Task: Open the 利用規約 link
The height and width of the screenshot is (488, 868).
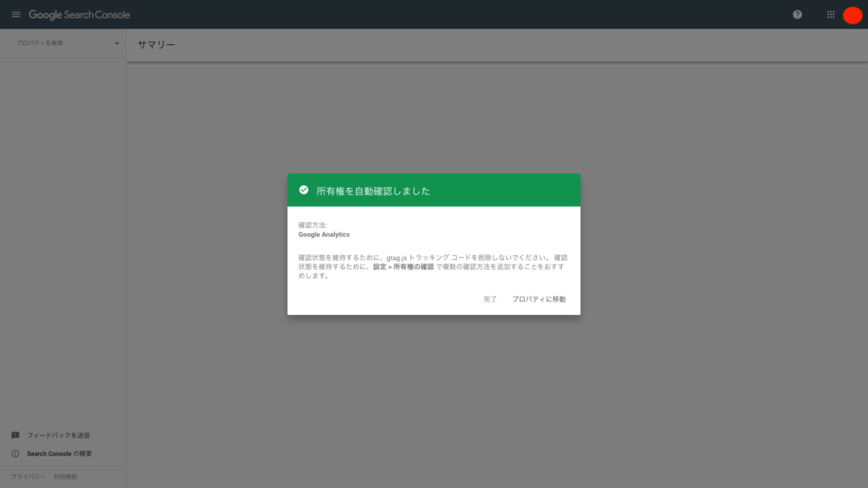Action: coord(65,476)
